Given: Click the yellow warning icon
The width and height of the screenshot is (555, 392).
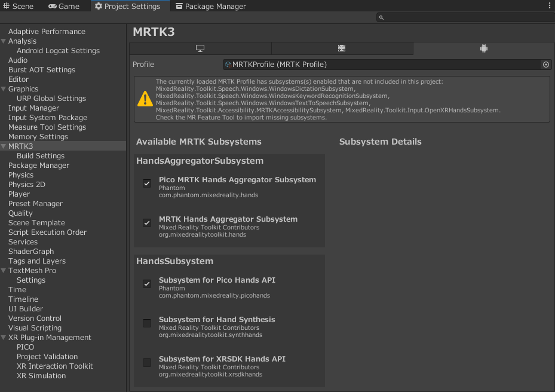Looking at the screenshot, I should 145,99.
